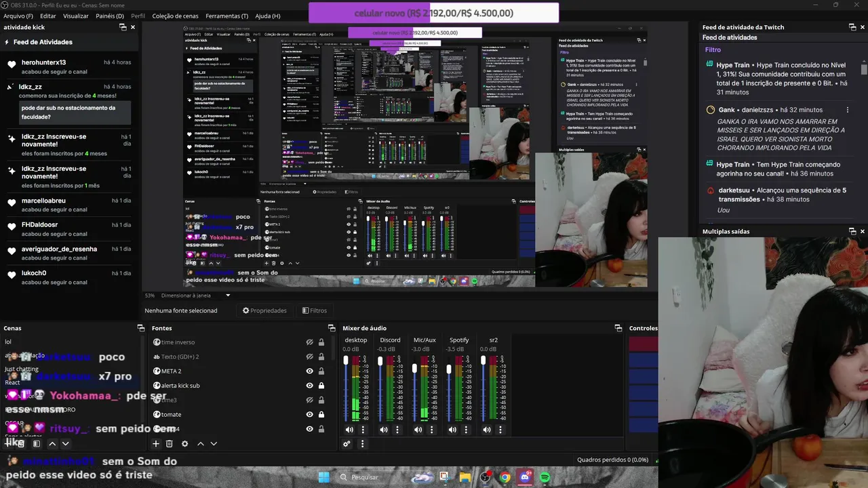Open source properties gear in Fontes toolbar

(x=184, y=444)
